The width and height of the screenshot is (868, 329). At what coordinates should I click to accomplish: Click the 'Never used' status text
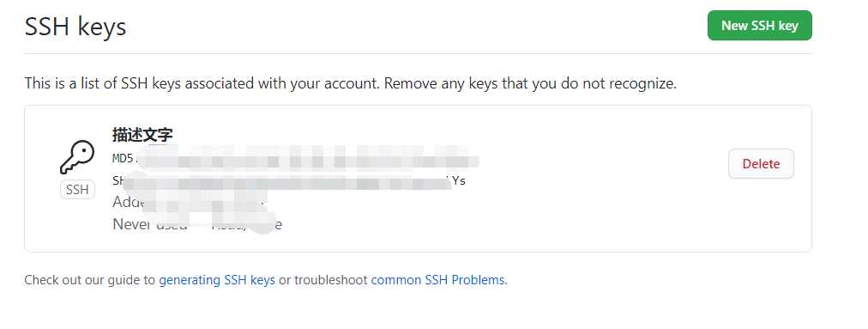point(150,225)
